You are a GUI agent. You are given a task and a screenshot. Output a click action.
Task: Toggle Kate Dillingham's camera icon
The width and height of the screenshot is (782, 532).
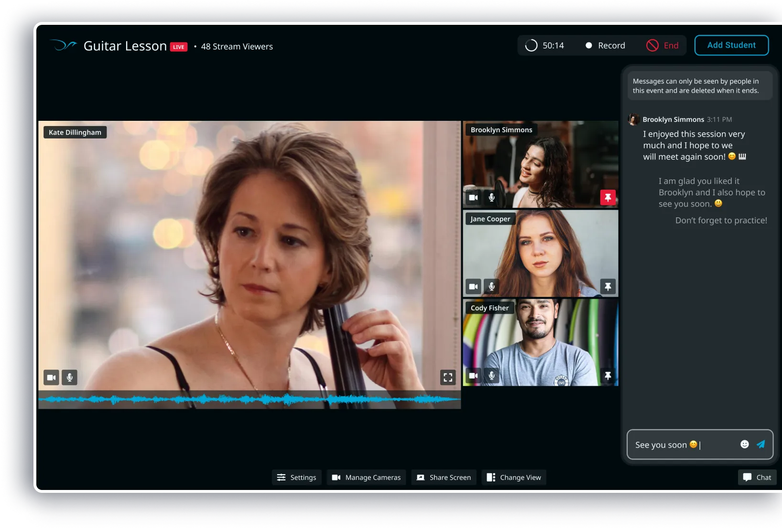51,377
